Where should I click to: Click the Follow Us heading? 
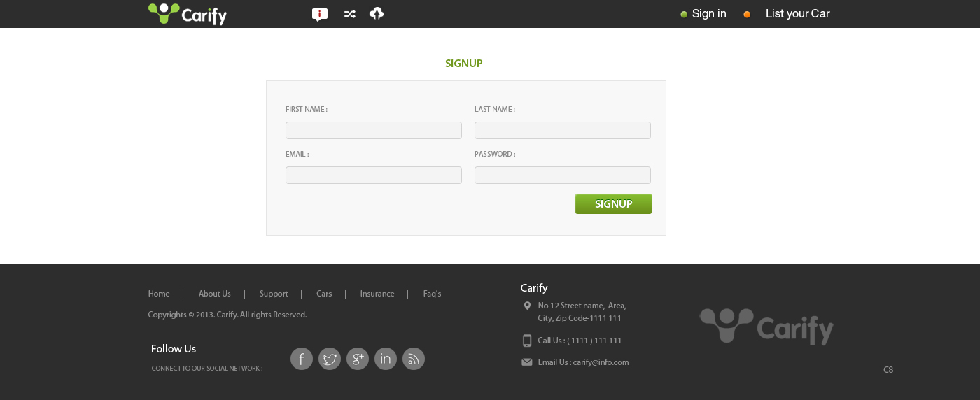174,349
